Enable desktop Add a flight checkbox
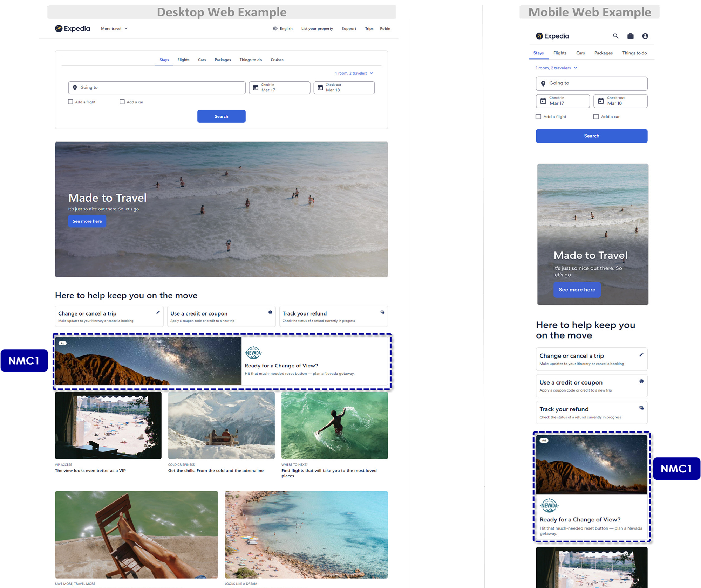The height and width of the screenshot is (588, 701). pyautogui.click(x=70, y=102)
